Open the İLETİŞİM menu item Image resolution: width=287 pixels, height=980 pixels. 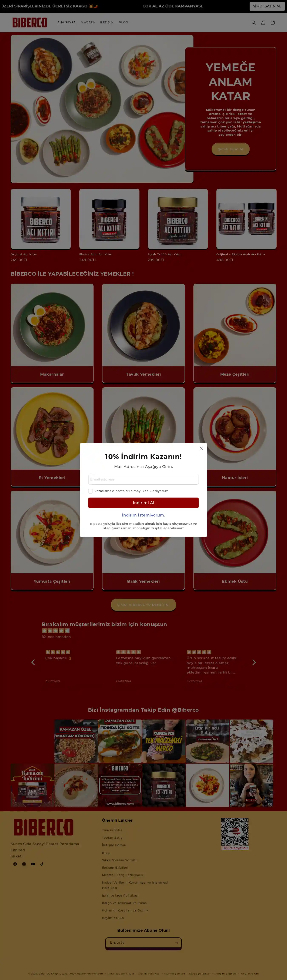tap(107, 22)
